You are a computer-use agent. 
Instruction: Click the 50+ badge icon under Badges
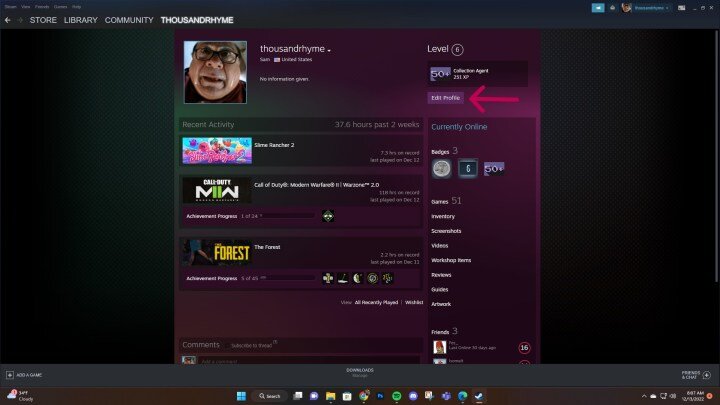pyautogui.click(x=494, y=169)
